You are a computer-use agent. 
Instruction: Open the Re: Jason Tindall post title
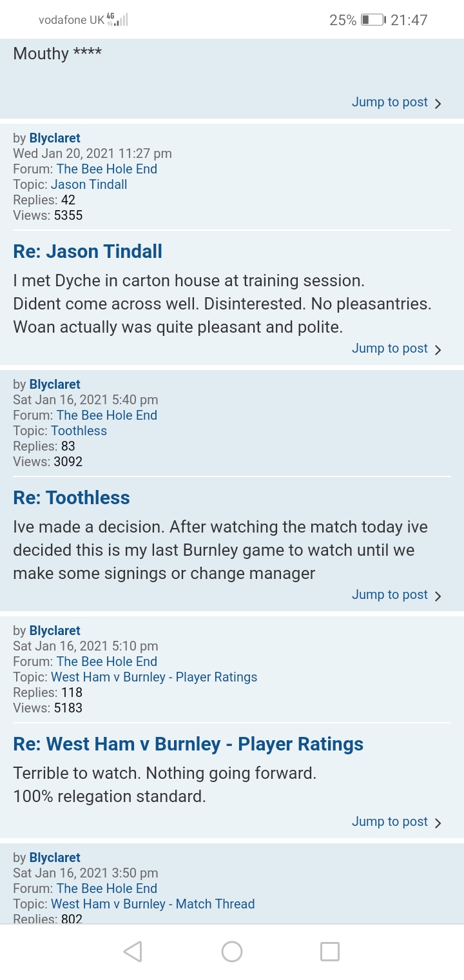coord(88,251)
